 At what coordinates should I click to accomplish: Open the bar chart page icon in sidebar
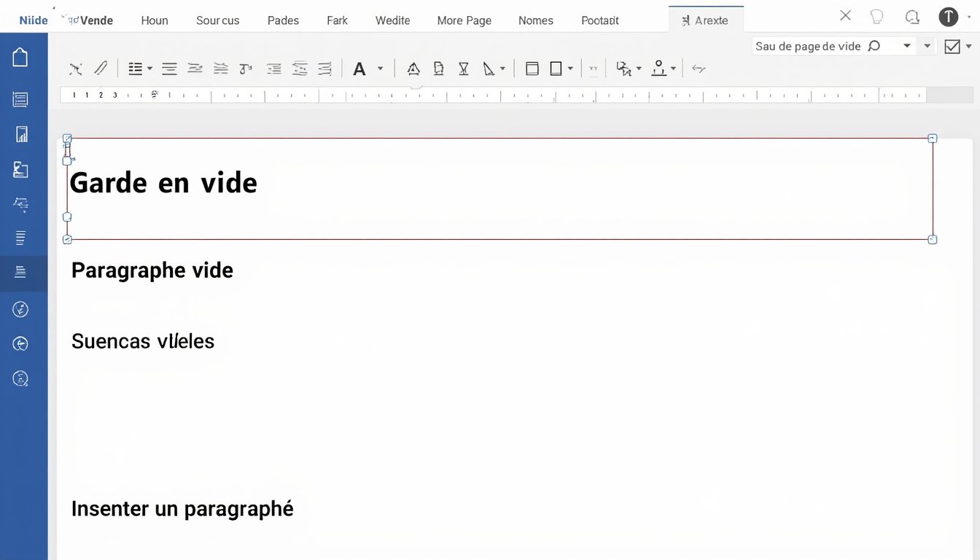tap(21, 134)
